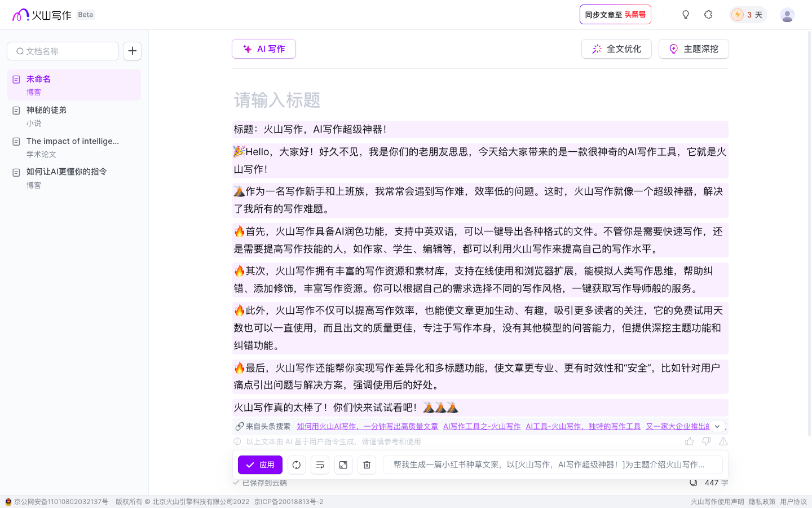
Task: Click the 火山写作 logo
Action: point(42,15)
